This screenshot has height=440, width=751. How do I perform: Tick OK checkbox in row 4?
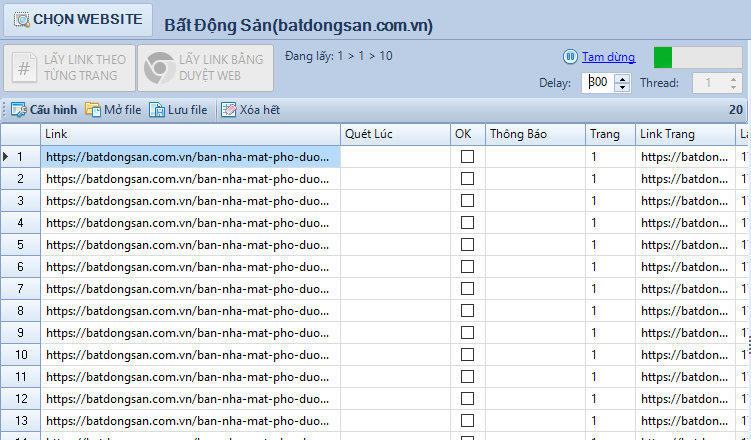pyautogui.click(x=467, y=223)
